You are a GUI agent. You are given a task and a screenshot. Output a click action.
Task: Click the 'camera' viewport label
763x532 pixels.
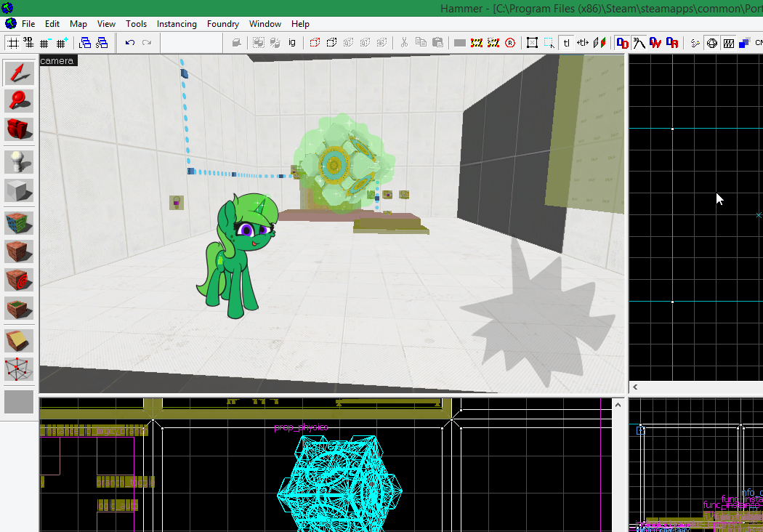(57, 61)
